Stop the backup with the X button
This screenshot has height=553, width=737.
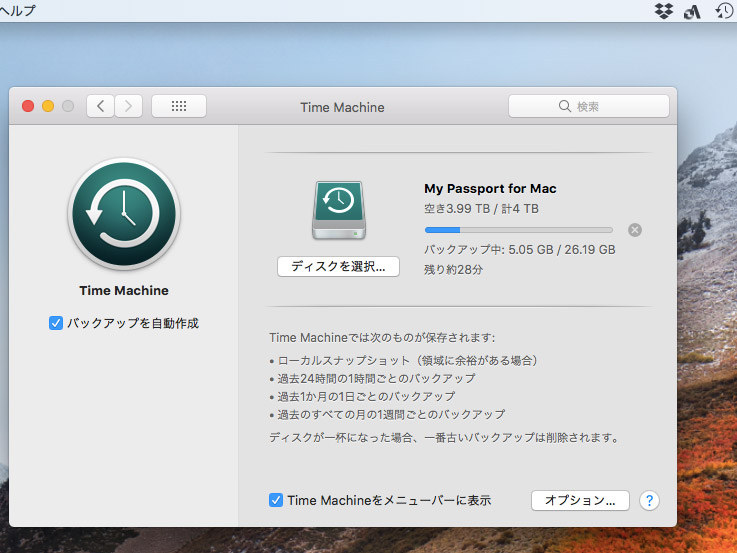click(x=635, y=230)
